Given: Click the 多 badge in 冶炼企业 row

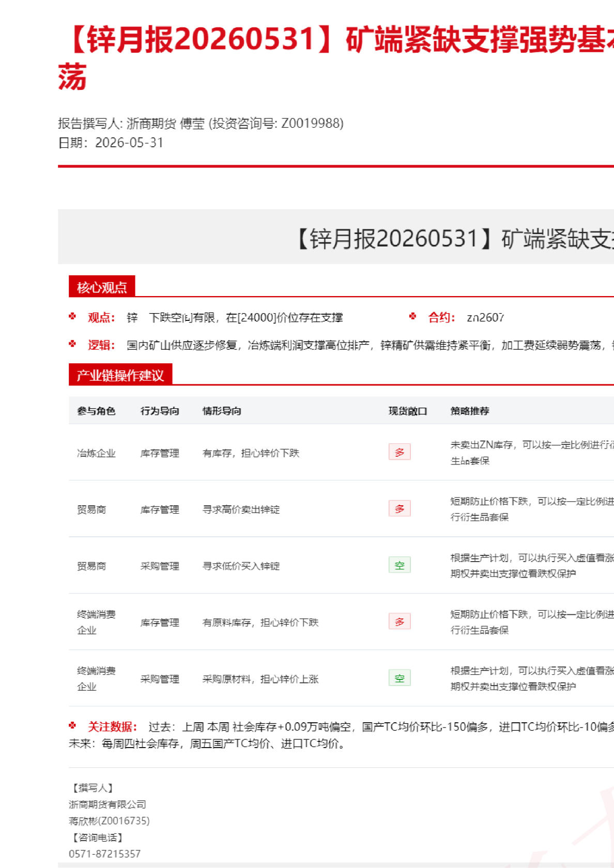Looking at the screenshot, I should (400, 452).
